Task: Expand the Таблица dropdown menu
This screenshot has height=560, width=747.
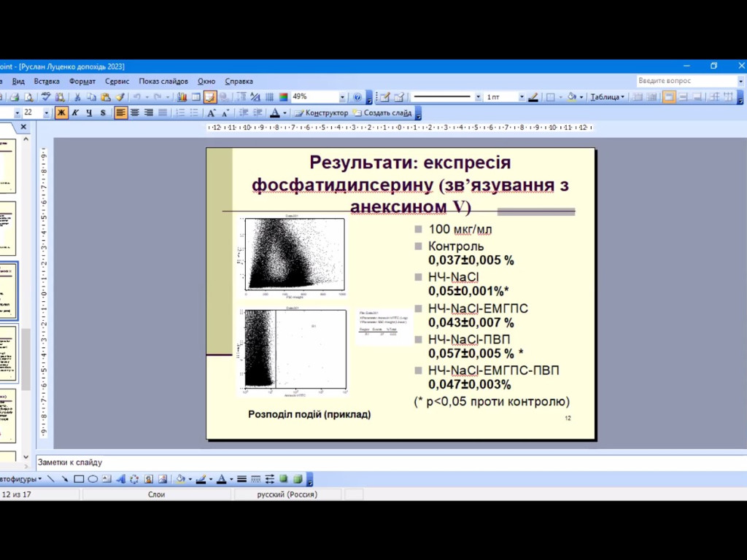Action: [608, 97]
